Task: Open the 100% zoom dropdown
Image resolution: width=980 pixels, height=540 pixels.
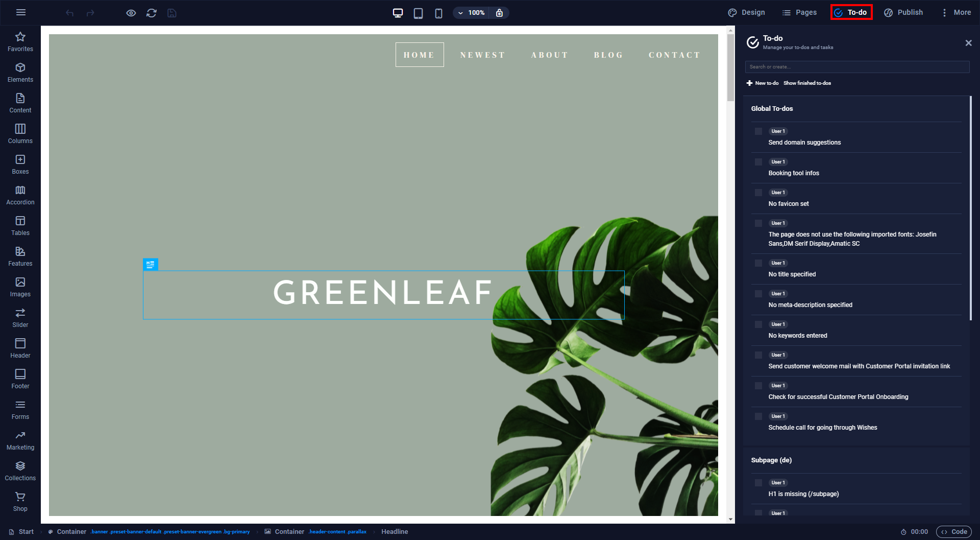Action: pos(471,13)
